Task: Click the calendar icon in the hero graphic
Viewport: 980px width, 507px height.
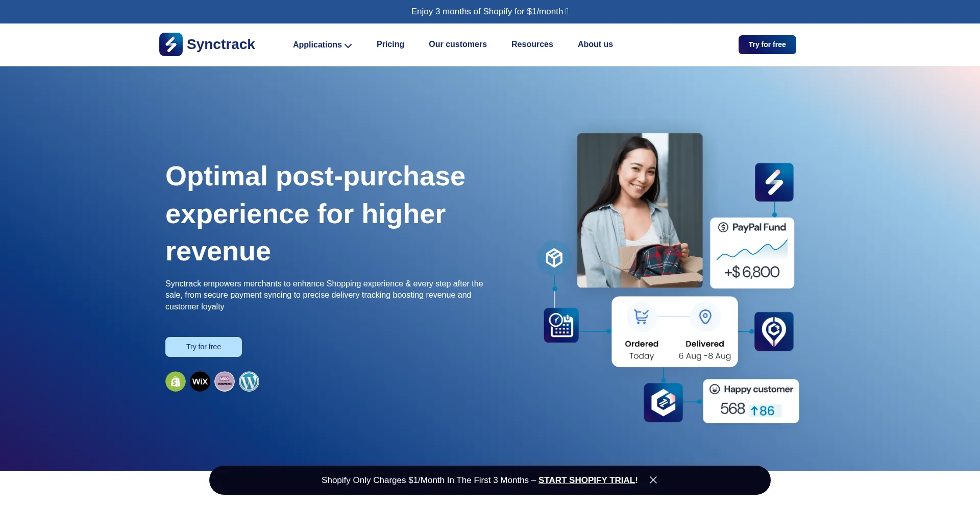Action: pos(560,325)
